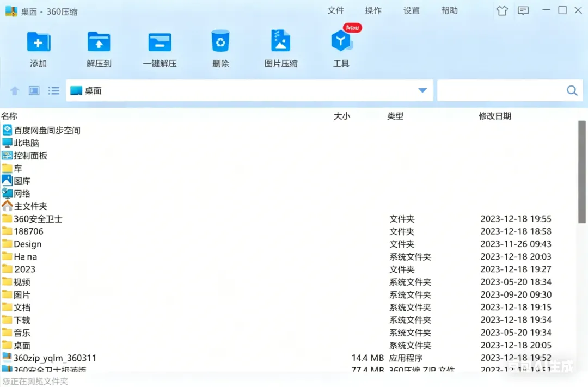This screenshot has width=588, height=387.
Task: Click the 应用程序 type cell
Action: click(406, 358)
